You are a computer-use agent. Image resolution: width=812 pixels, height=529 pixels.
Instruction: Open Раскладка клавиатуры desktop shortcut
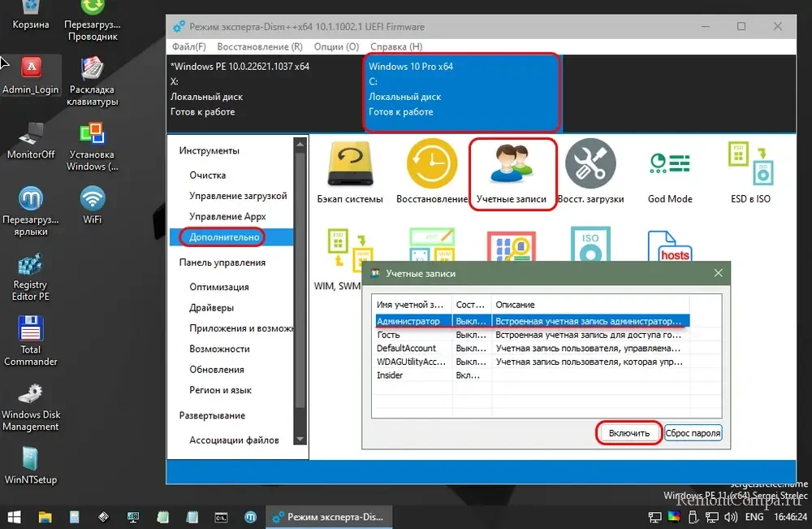[x=93, y=81]
